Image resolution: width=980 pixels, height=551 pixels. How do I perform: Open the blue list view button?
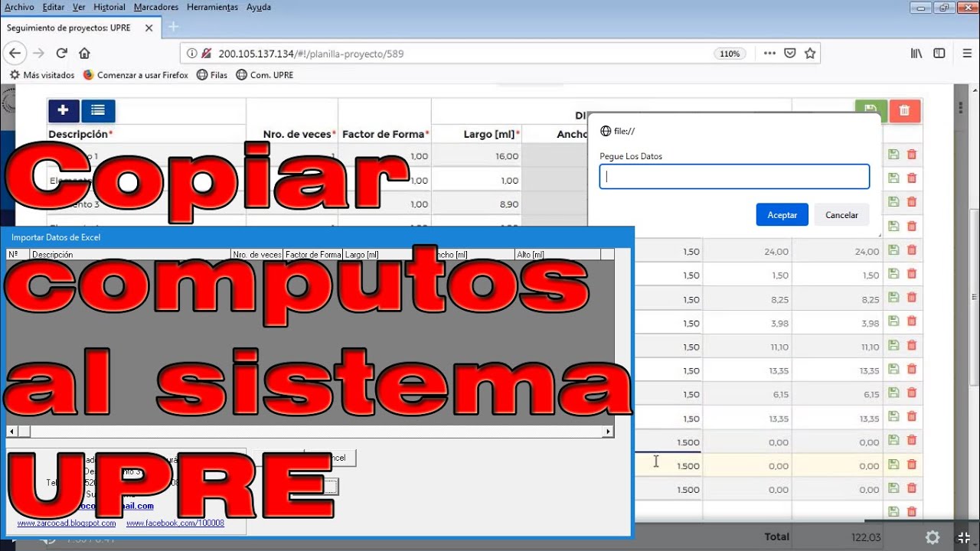[x=98, y=111]
